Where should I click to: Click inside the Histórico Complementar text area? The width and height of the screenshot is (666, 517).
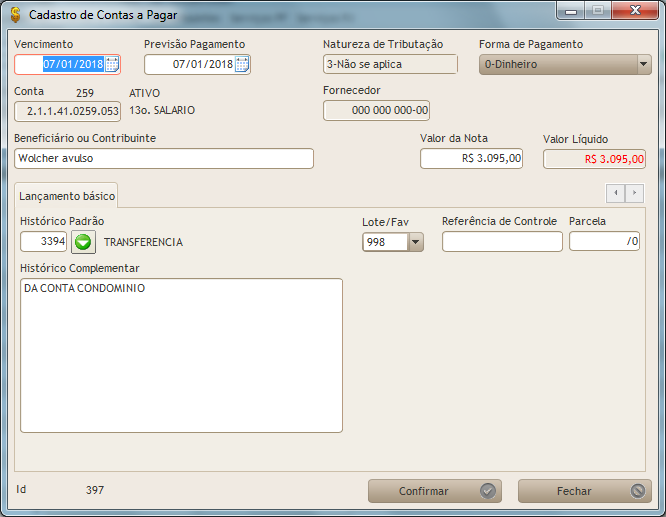(181, 355)
